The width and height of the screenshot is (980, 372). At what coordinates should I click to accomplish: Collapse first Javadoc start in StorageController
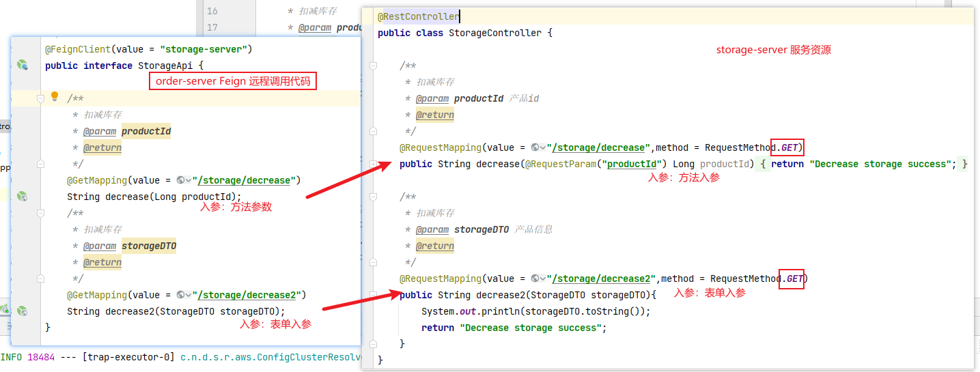point(374,66)
